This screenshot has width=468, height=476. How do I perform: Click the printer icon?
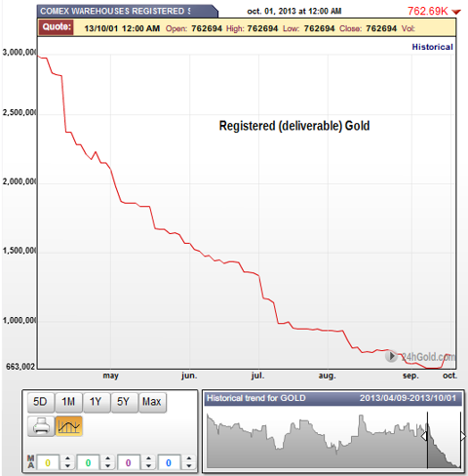[41, 426]
